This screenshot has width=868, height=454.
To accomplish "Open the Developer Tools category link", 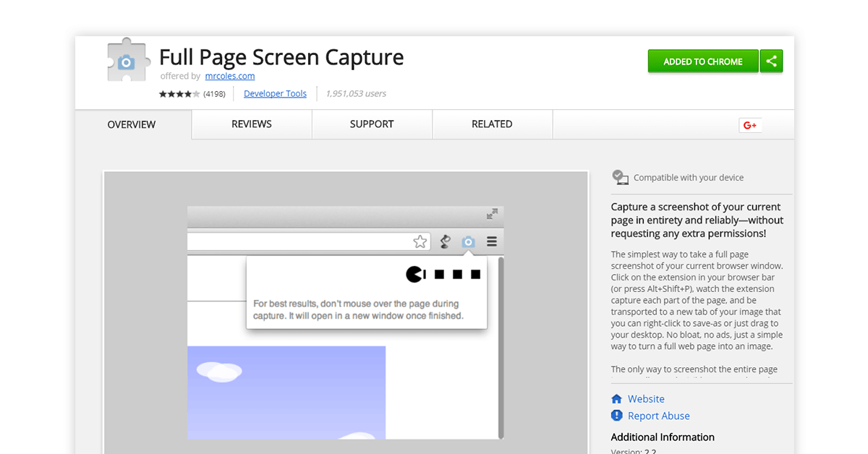I will point(275,94).
